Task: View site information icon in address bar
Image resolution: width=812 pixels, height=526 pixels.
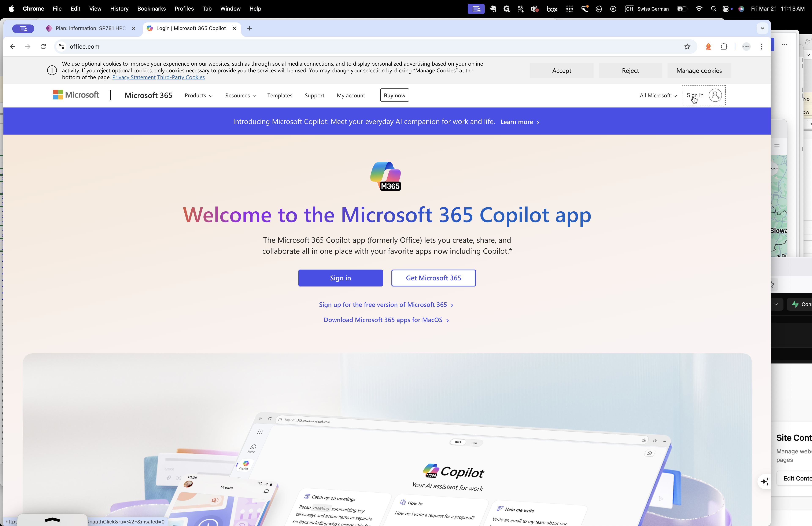Action: 61,46
